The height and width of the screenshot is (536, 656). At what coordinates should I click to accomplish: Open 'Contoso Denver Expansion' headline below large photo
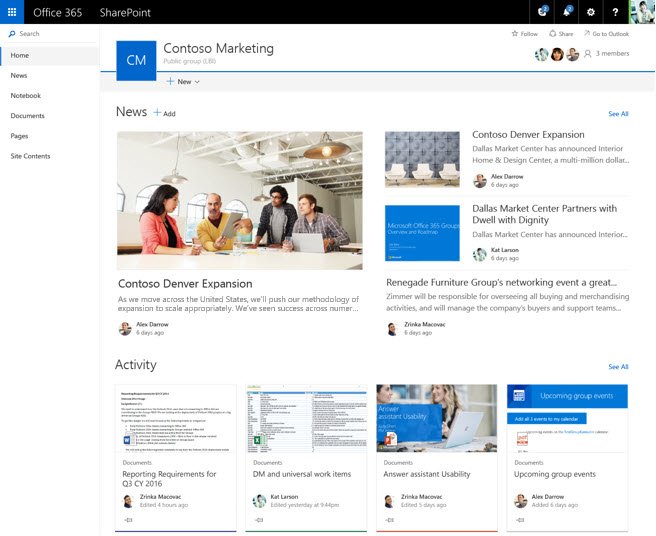coord(185,283)
